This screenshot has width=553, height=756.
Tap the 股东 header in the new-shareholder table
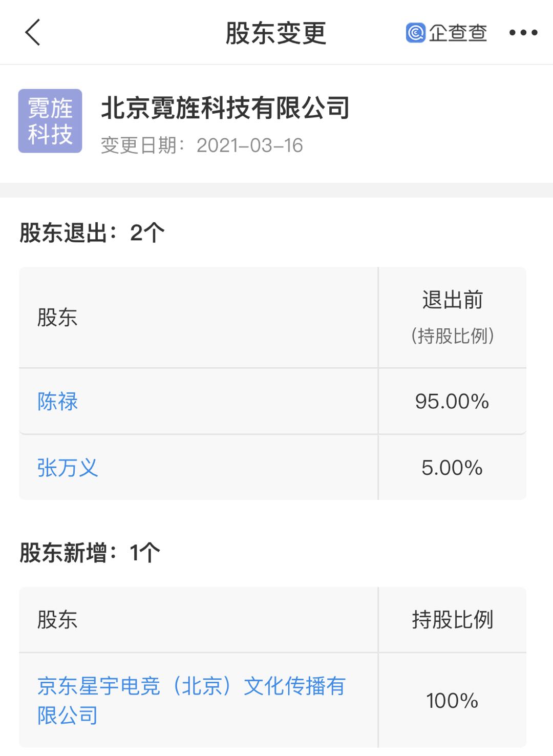(x=57, y=619)
